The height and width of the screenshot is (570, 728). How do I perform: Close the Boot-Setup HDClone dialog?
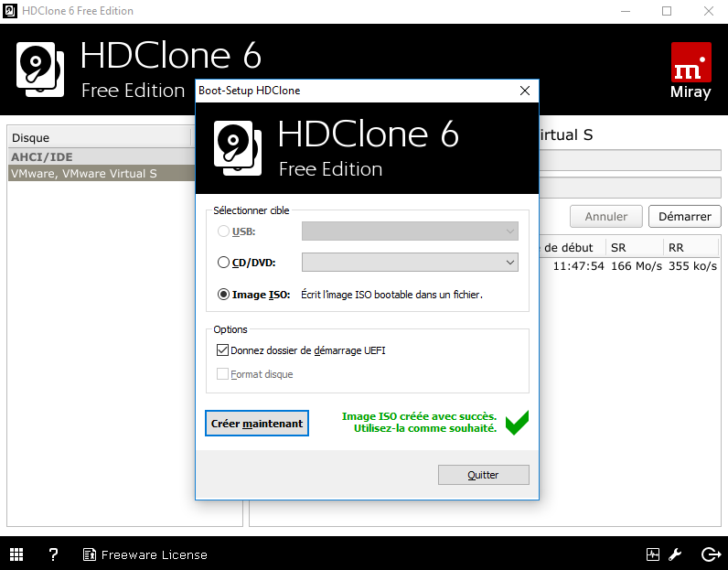pyautogui.click(x=525, y=91)
